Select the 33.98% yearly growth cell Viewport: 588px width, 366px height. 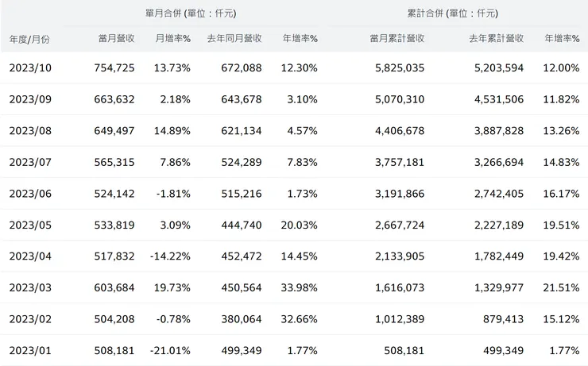pyautogui.click(x=299, y=287)
